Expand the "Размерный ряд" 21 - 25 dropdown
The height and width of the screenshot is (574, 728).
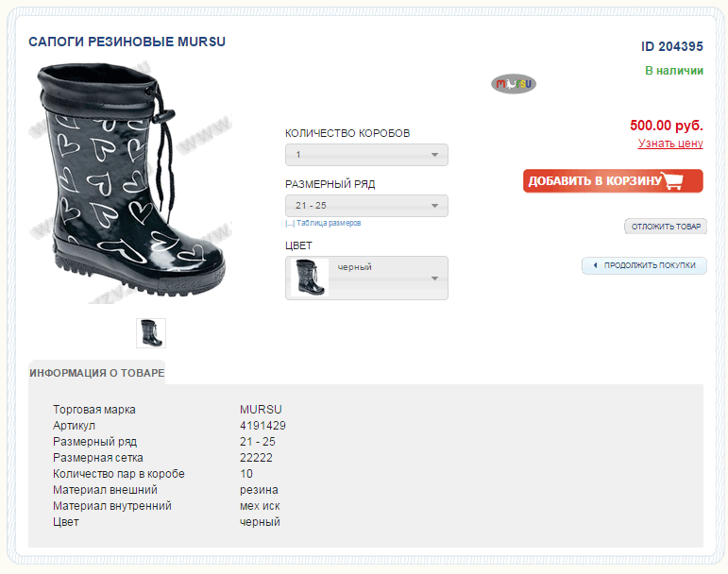(366, 206)
